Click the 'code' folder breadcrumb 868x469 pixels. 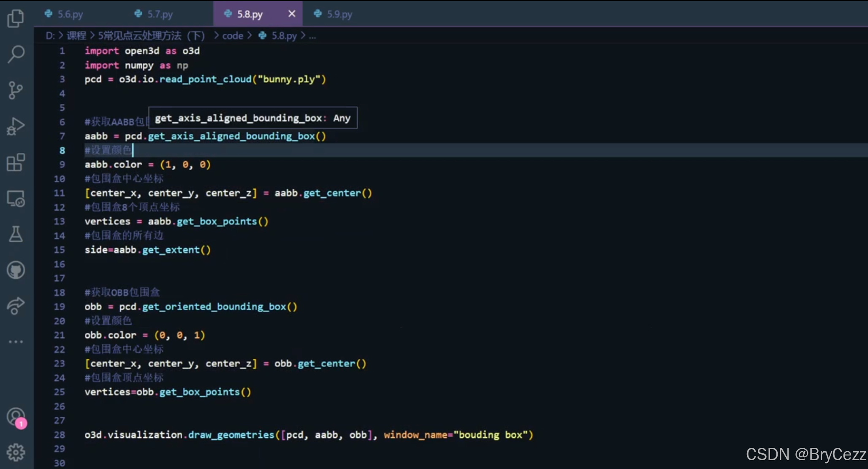(x=233, y=36)
